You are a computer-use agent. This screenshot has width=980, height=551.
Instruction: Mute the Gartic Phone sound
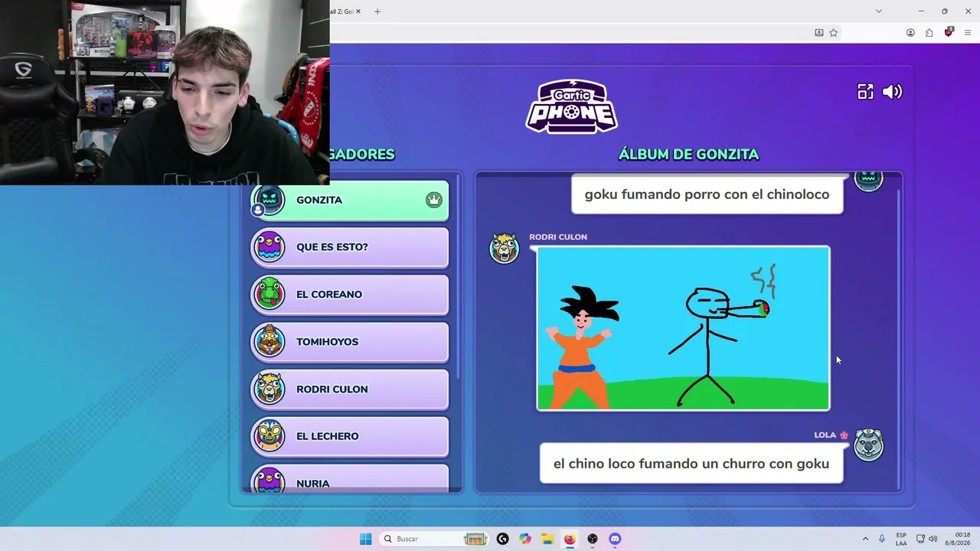coord(892,92)
